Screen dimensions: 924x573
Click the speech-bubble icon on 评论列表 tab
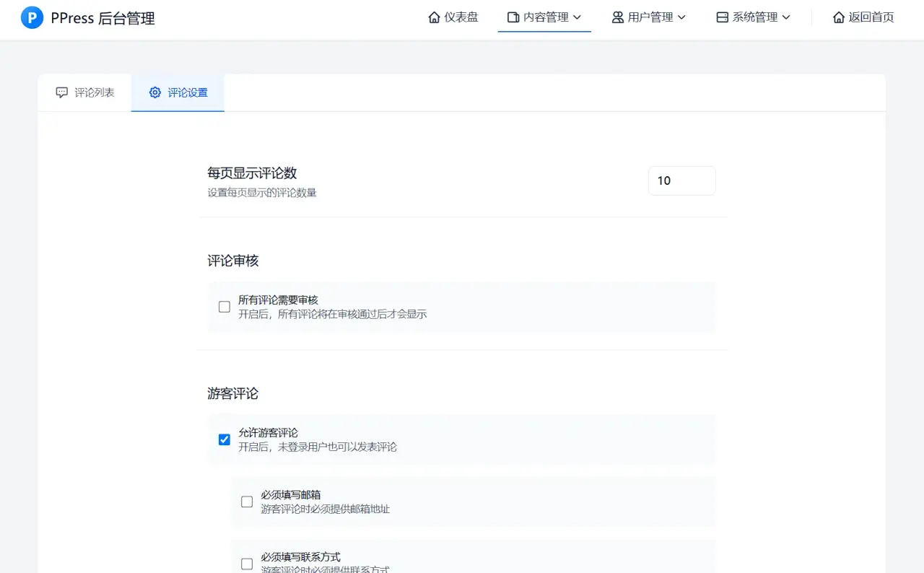click(x=61, y=92)
